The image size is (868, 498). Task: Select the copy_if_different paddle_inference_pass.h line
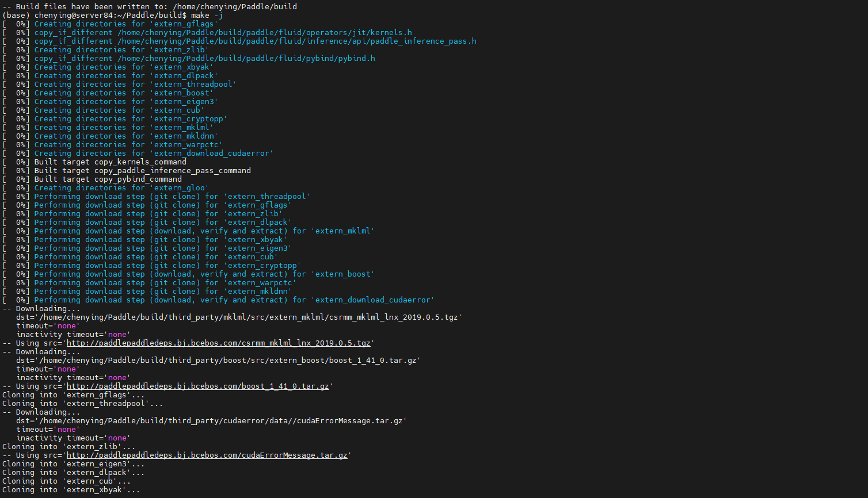coord(239,41)
